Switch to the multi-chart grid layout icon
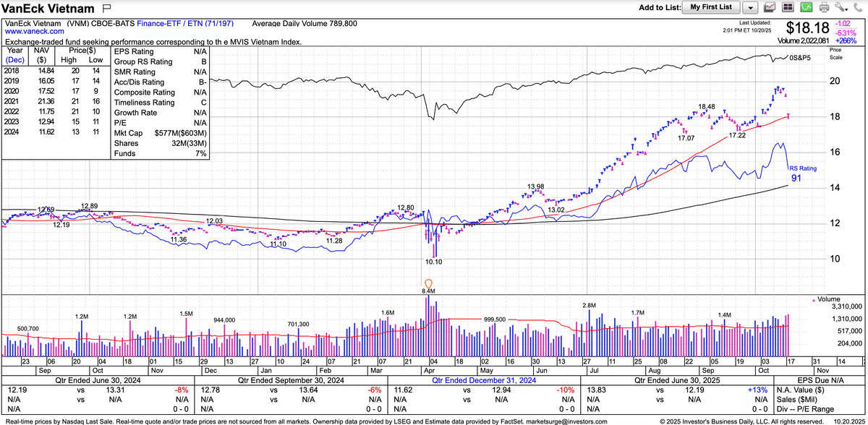The height and width of the screenshot is (425, 868). (x=788, y=8)
